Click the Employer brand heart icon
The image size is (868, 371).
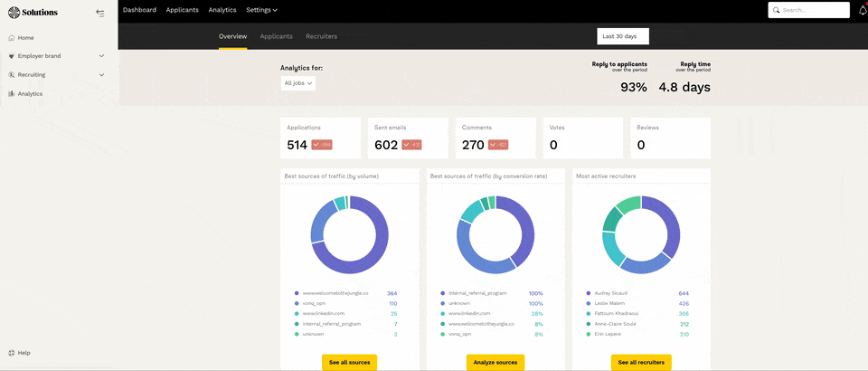(11, 56)
